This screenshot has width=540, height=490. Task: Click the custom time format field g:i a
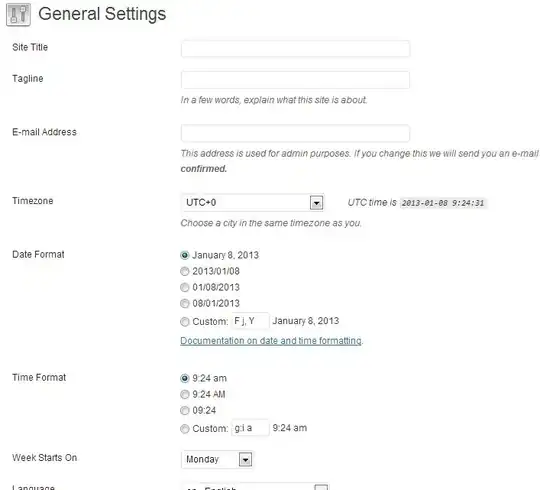pos(250,428)
